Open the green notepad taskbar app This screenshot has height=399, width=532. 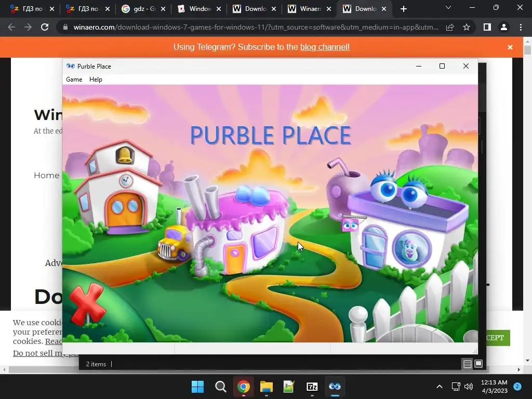point(289,387)
